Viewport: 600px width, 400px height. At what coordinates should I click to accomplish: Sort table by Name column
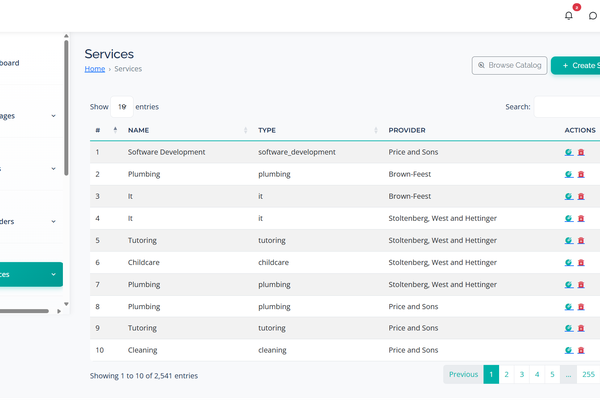tap(185, 130)
